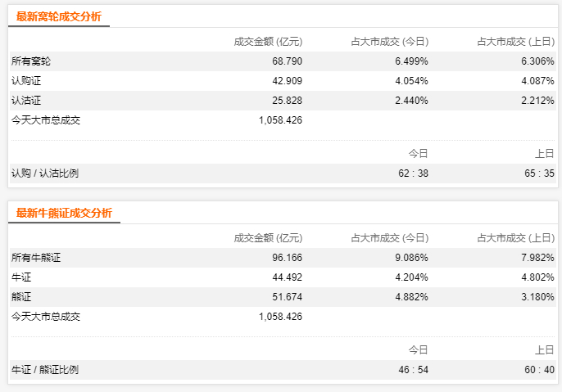Image resolution: width=562 pixels, height=392 pixels.
Task: Click the 62 : 38 ratio value
Action: point(410,173)
